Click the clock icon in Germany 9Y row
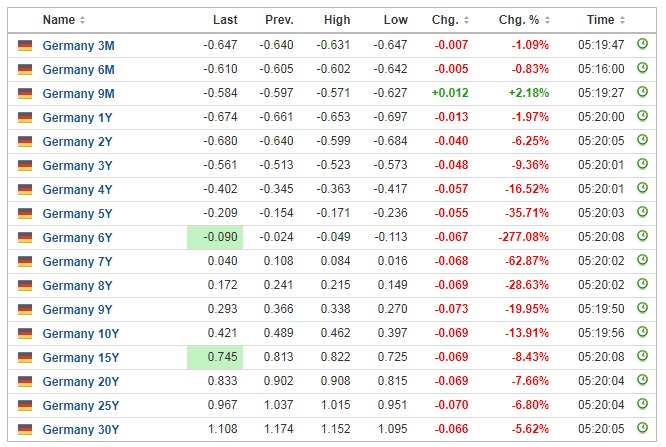The image size is (666, 447). 642,308
